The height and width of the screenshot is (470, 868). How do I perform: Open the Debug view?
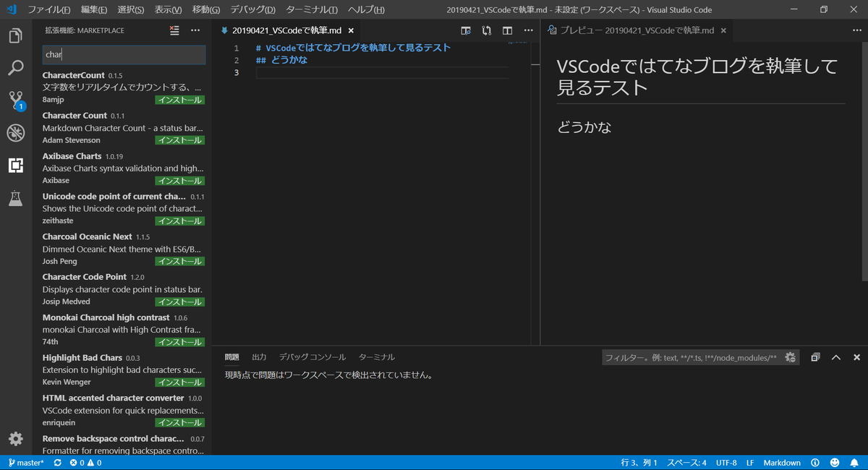[x=16, y=133]
